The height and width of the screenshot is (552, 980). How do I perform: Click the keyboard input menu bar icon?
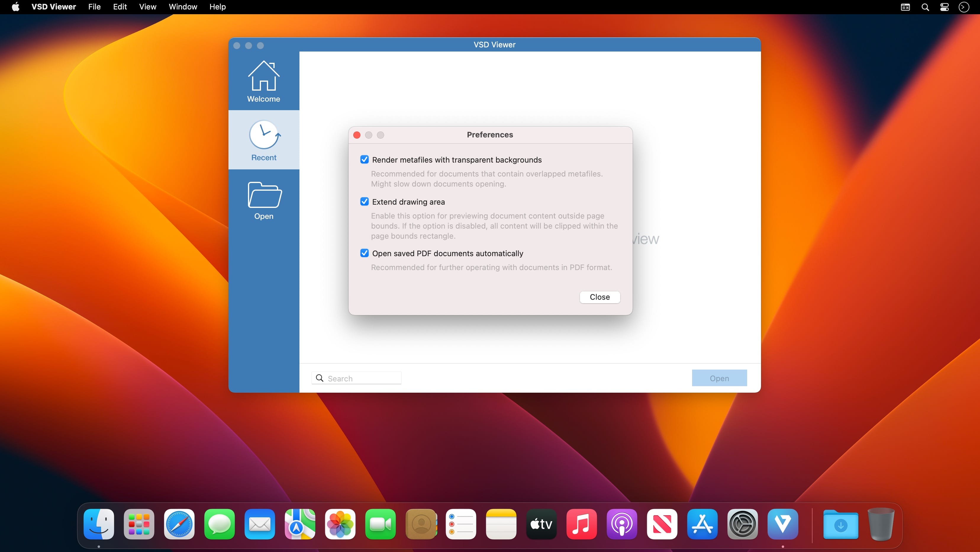[905, 7]
